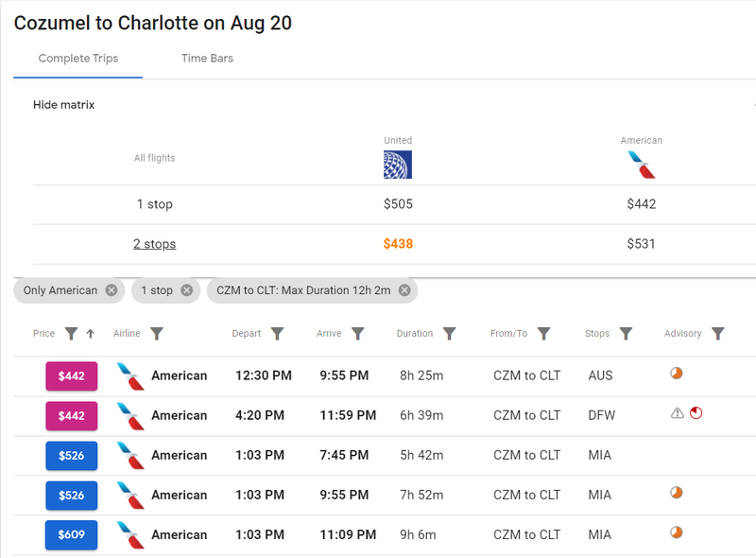Open the Duration column filter icon
This screenshot has width=756, height=558.
(x=450, y=334)
